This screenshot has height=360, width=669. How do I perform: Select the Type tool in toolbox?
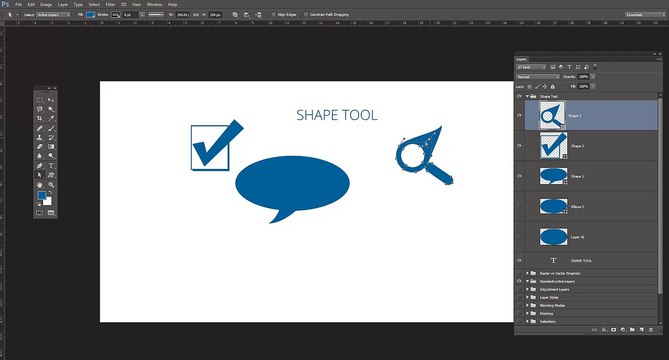[x=51, y=166]
